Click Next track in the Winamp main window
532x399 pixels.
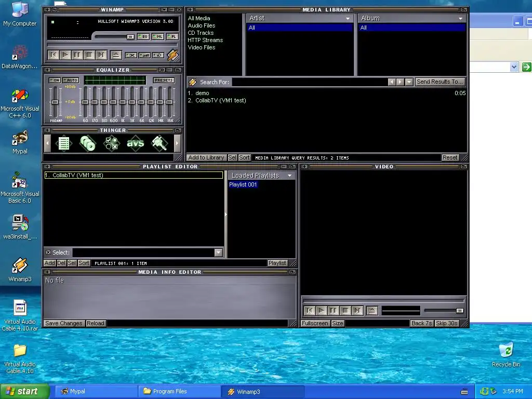[x=101, y=55]
